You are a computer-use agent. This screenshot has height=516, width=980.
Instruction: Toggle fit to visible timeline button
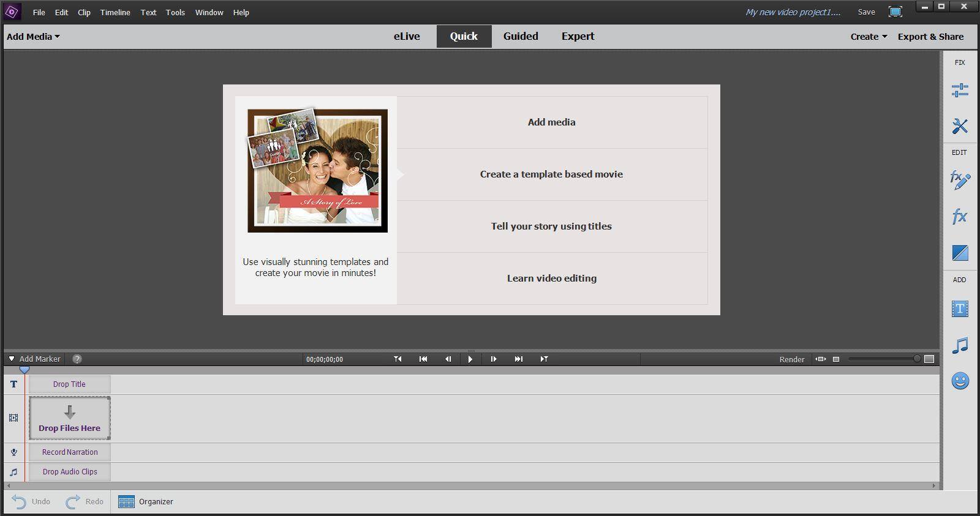pos(821,359)
